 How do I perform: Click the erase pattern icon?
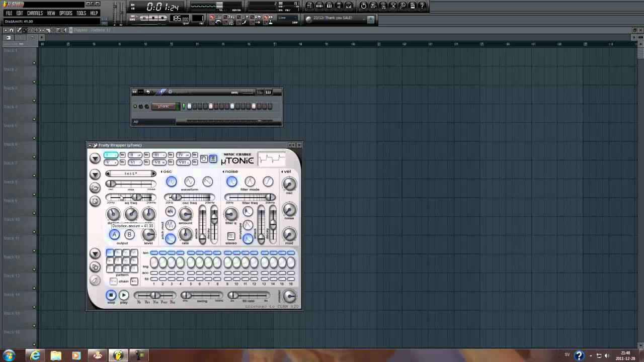tap(95, 280)
